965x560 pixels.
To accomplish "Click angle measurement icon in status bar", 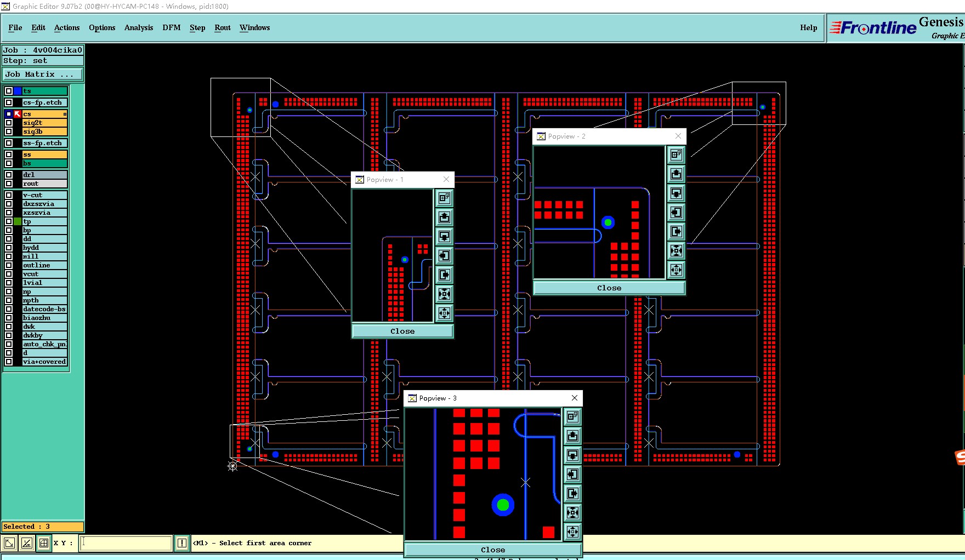I will [27, 543].
